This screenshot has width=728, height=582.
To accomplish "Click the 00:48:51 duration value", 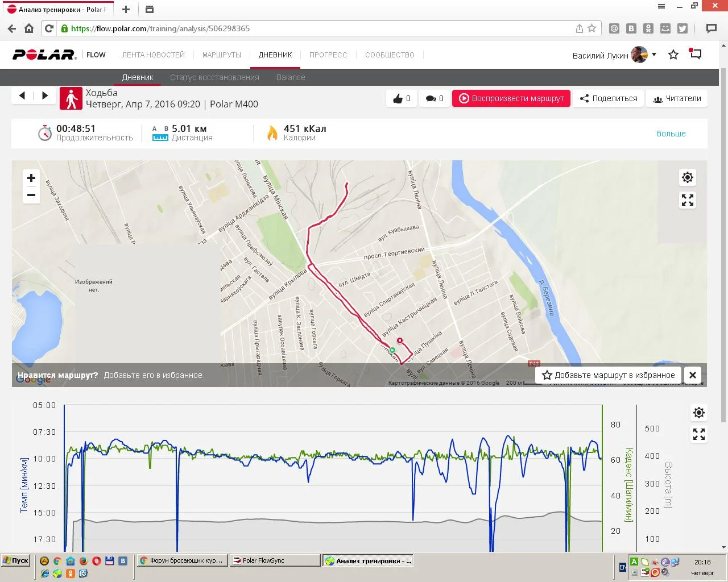I will (x=76, y=128).
